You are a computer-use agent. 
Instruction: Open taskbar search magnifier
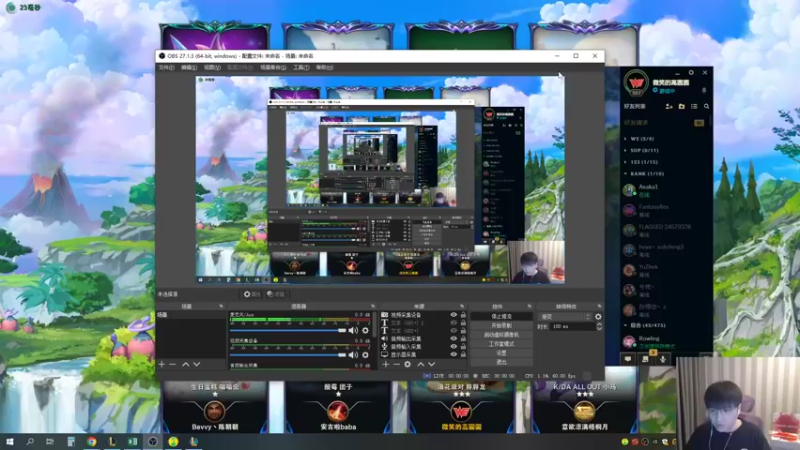click(x=30, y=441)
